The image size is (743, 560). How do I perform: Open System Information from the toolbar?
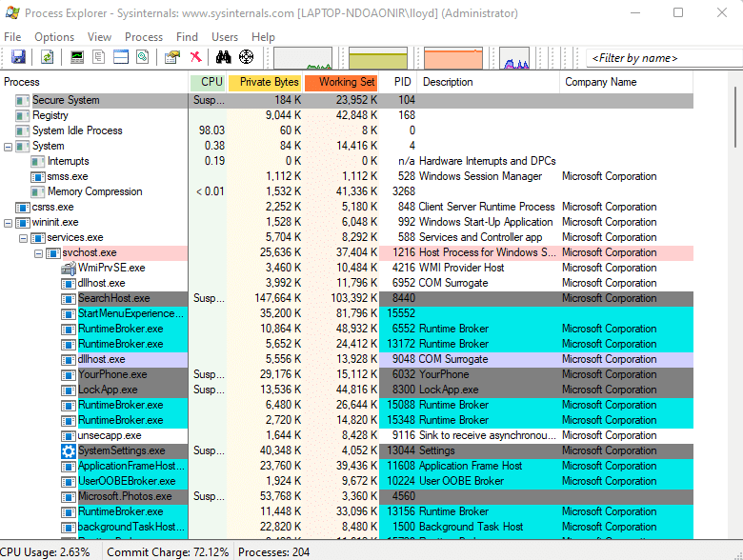[77, 57]
